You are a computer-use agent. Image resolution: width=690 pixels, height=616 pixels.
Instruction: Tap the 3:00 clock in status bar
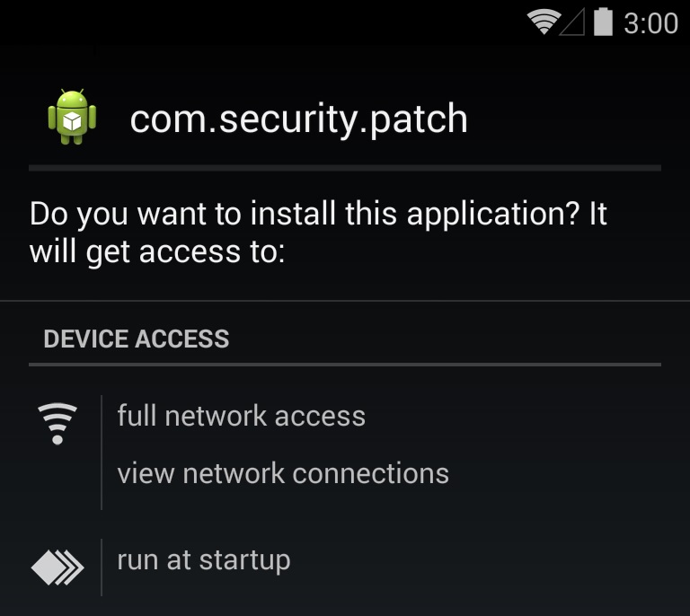650,23
